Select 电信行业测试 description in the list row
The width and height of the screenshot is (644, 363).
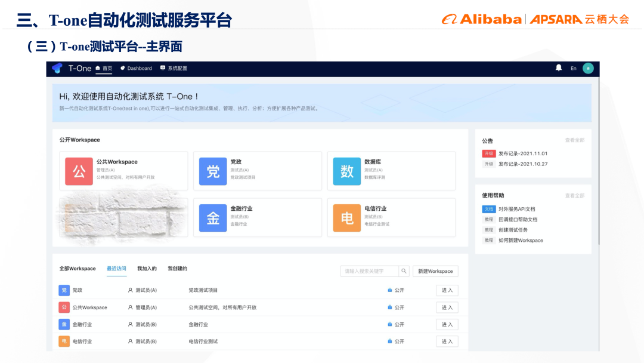[x=203, y=342]
